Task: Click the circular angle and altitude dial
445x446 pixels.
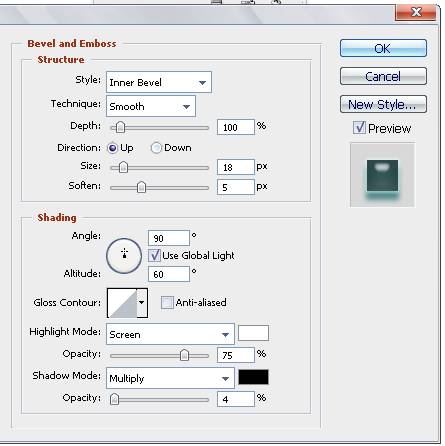Action: click(x=124, y=256)
